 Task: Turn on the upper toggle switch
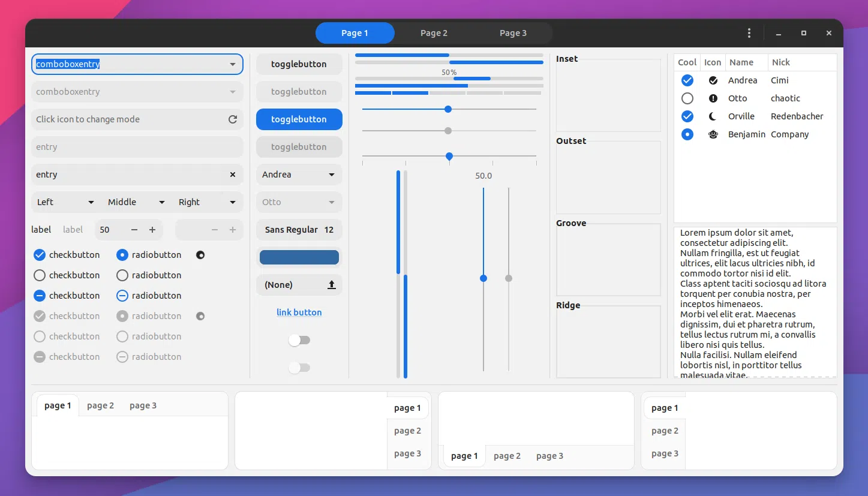click(x=299, y=340)
